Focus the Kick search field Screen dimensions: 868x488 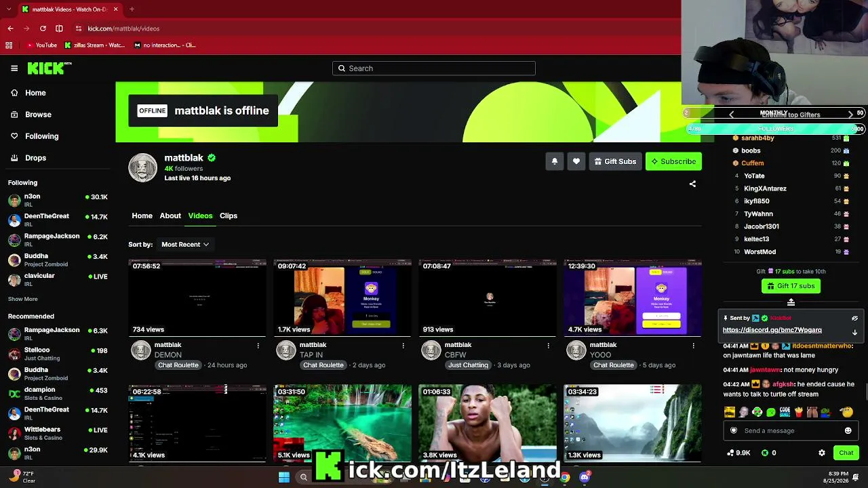pos(434,68)
